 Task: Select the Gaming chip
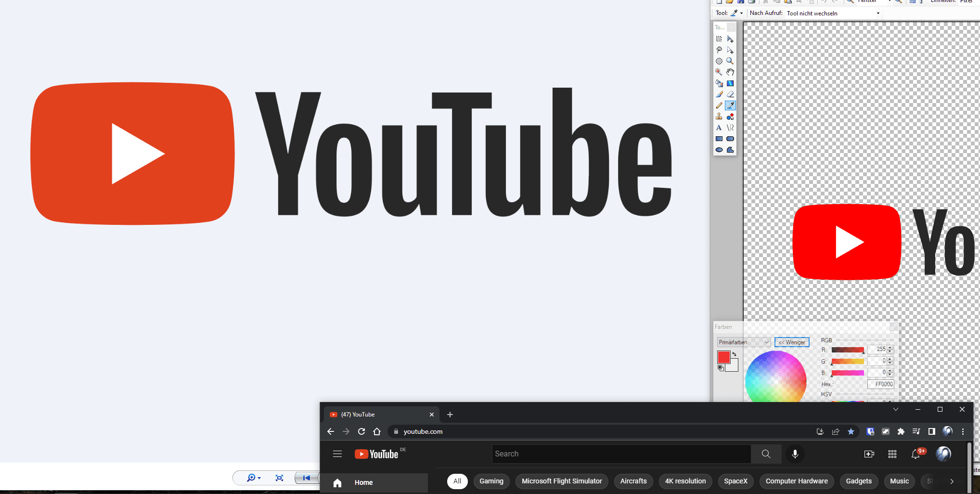pos(491,481)
